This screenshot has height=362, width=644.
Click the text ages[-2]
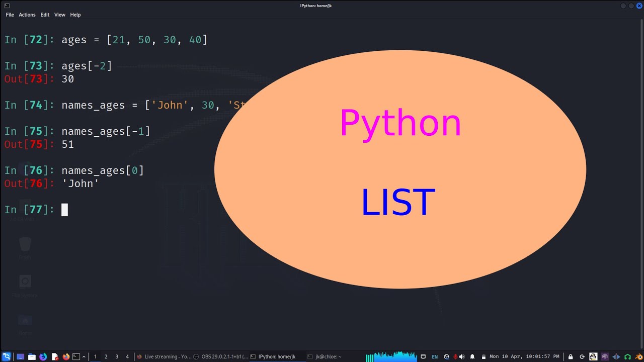(87, 66)
